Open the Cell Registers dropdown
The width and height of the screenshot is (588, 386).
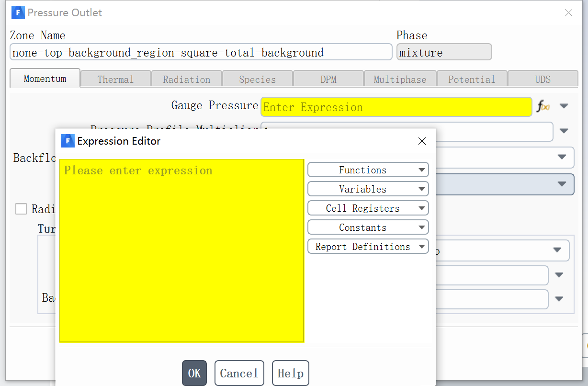click(x=368, y=208)
